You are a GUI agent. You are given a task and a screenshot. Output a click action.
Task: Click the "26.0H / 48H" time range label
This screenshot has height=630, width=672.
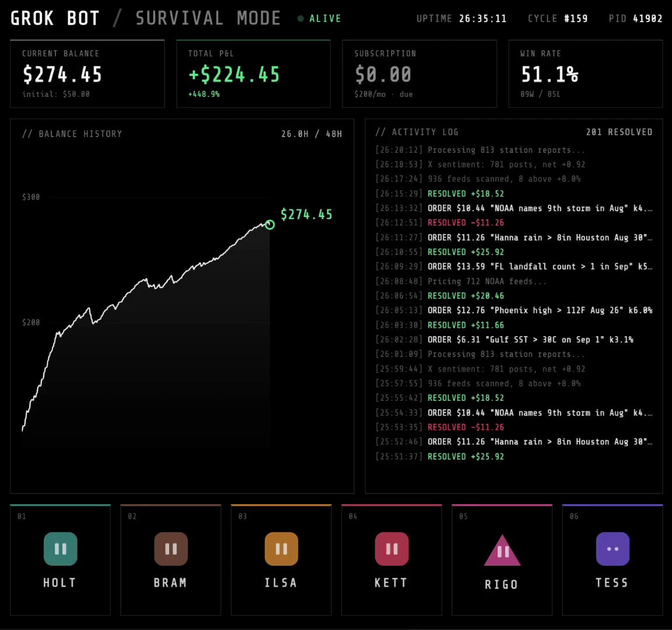pos(311,134)
